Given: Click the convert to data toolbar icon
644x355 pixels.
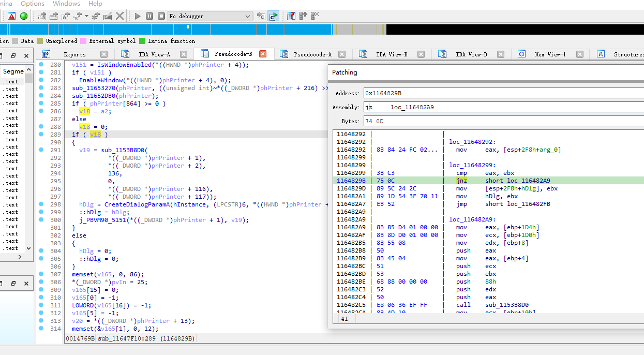Looking at the screenshot, I should (54, 16).
